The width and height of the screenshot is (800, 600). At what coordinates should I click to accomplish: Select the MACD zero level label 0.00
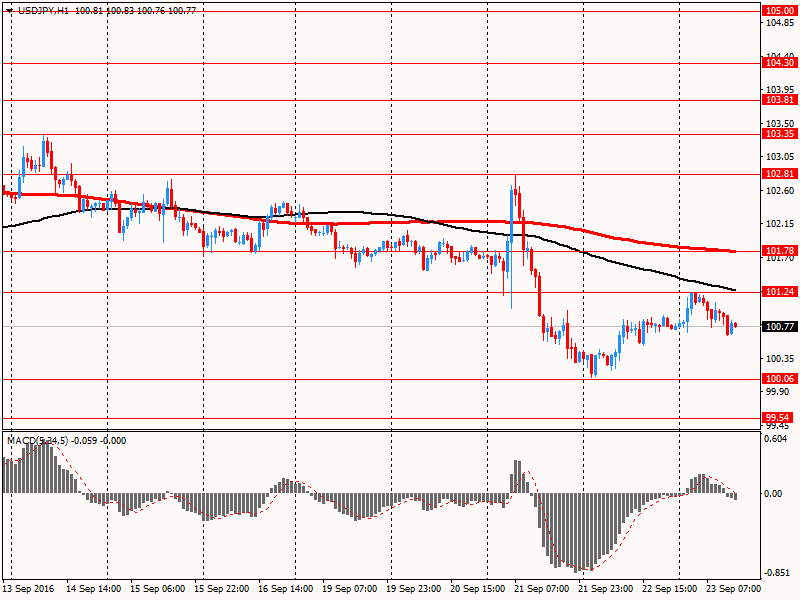click(x=774, y=494)
